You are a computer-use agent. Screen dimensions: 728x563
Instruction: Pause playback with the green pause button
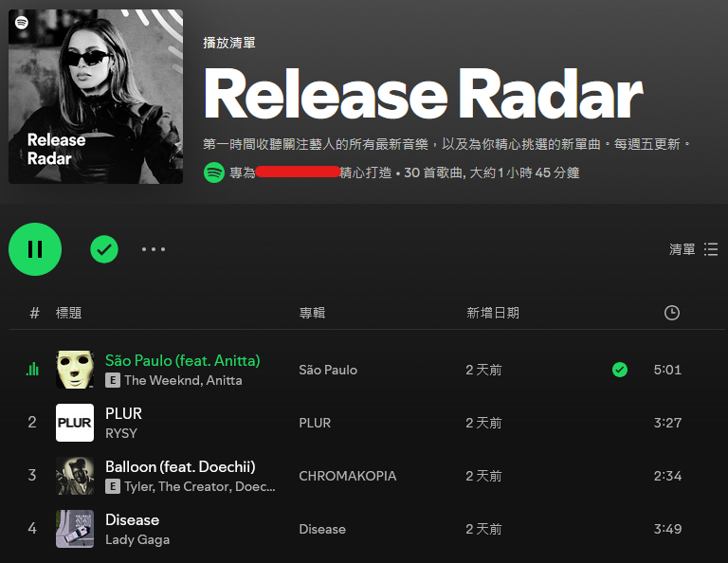coord(35,249)
